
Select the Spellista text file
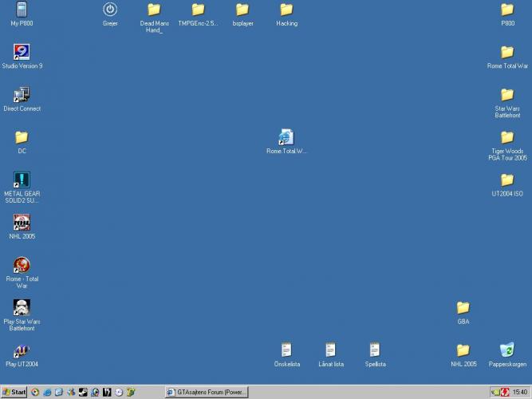tap(375, 350)
